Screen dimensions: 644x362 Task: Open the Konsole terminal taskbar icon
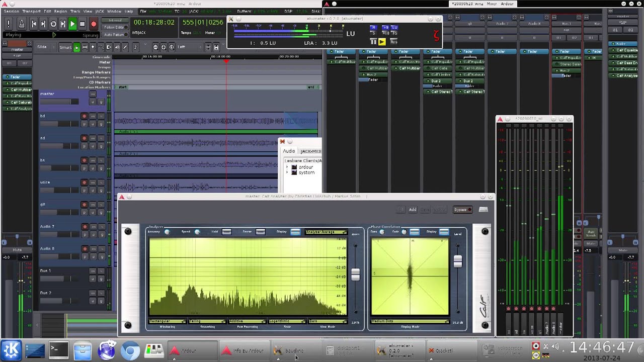tap(58, 350)
